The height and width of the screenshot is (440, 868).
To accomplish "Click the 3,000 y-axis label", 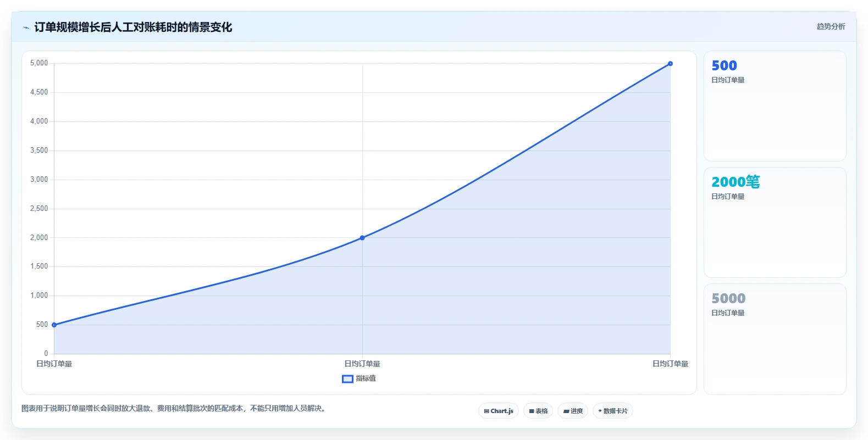I will [39, 180].
